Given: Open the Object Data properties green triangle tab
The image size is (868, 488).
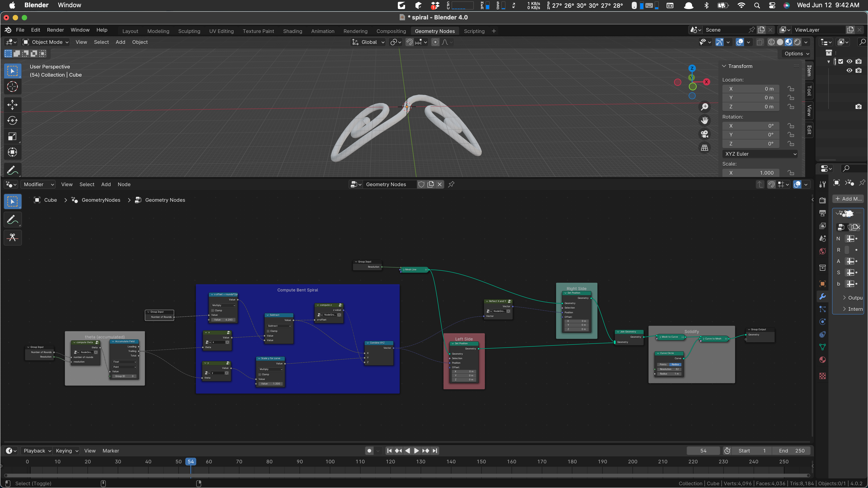Looking at the screenshot, I should (823, 347).
